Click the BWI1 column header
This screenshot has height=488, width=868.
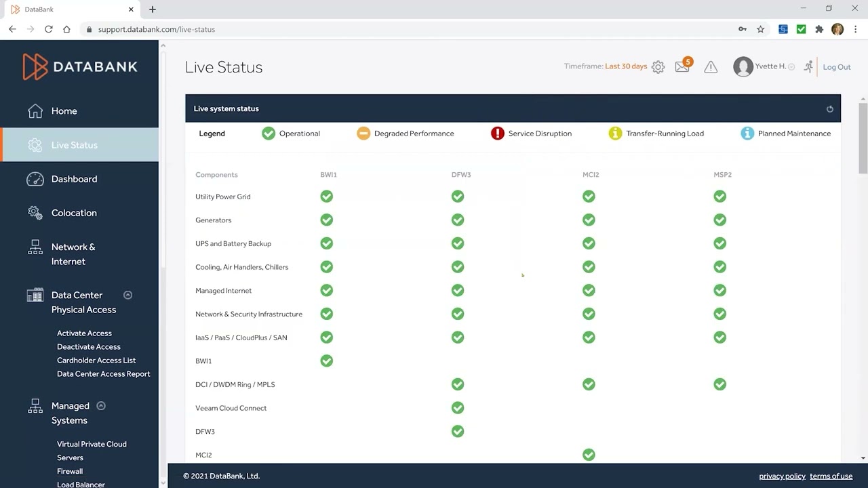[328, 175]
